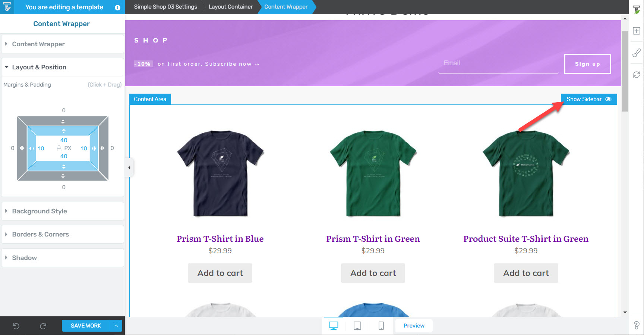
Task: Open Product Suite T-Shirt in Green link
Action: point(526,239)
